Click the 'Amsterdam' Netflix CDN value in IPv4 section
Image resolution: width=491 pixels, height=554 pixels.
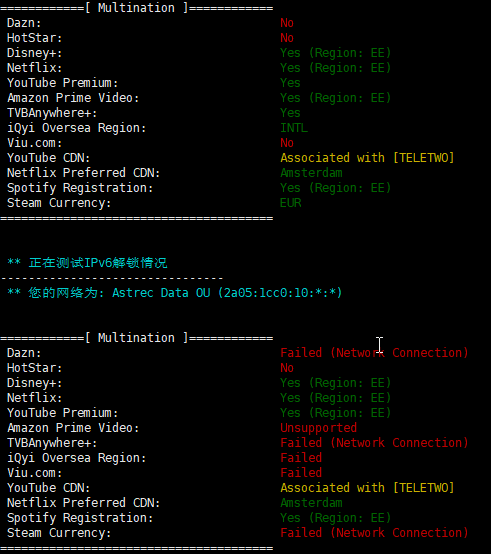tap(311, 173)
